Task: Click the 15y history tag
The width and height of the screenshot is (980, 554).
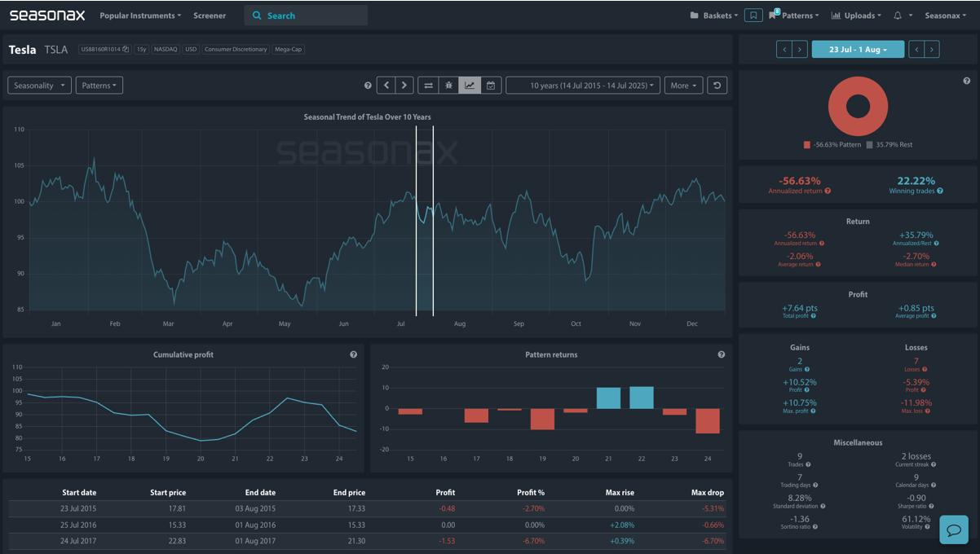Action: pyautogui.click(x=141, y=50)
